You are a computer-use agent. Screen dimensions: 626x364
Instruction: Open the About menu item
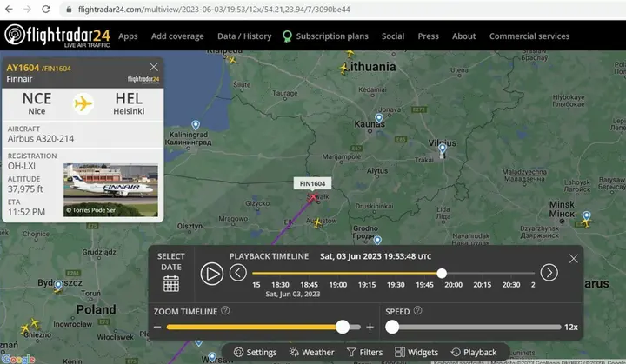point(464,36)
